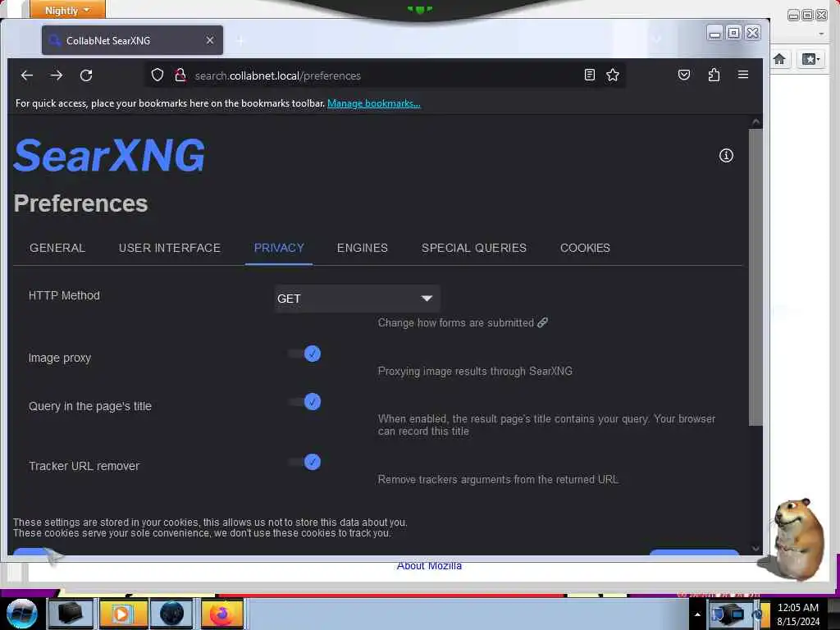Click the SearXNG info icon
840x630 pixels.
click(x=726, y=155)
